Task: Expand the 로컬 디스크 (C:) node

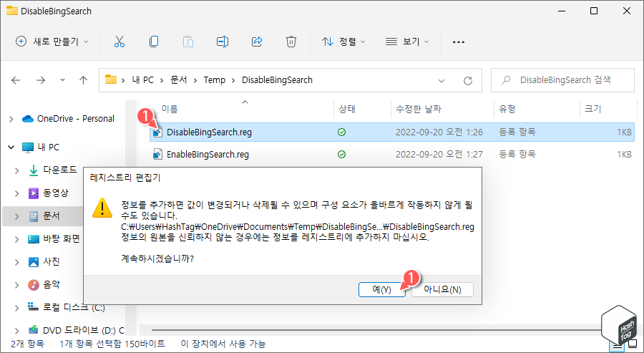Action: pos(17,308)
